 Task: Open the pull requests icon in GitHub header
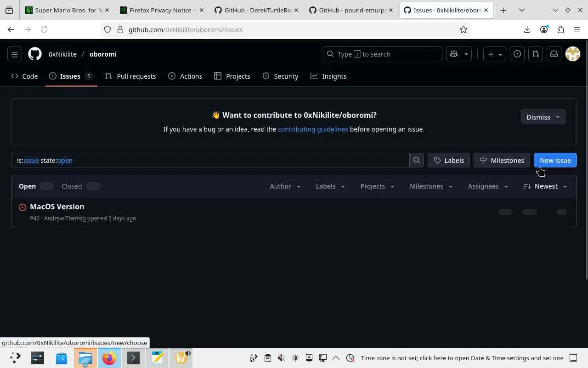pos(536,54)
